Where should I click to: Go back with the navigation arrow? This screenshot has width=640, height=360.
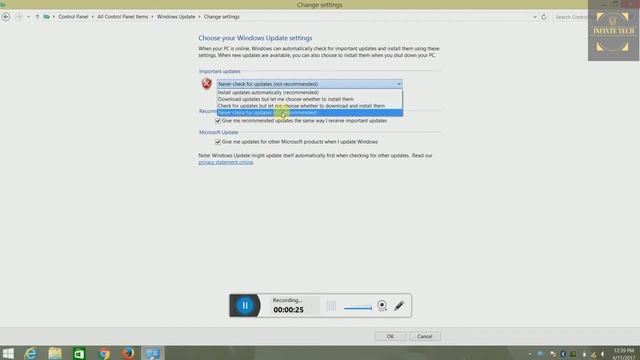6,17
